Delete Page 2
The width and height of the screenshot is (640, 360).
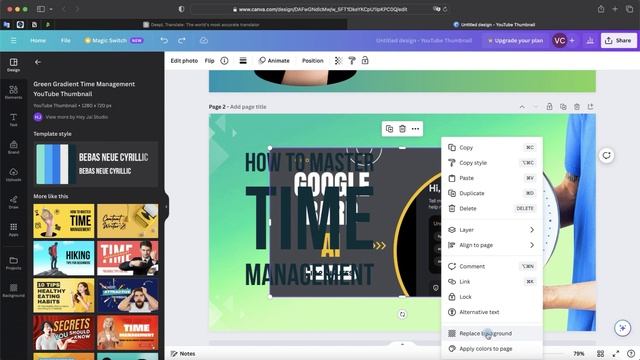point(577,107)
